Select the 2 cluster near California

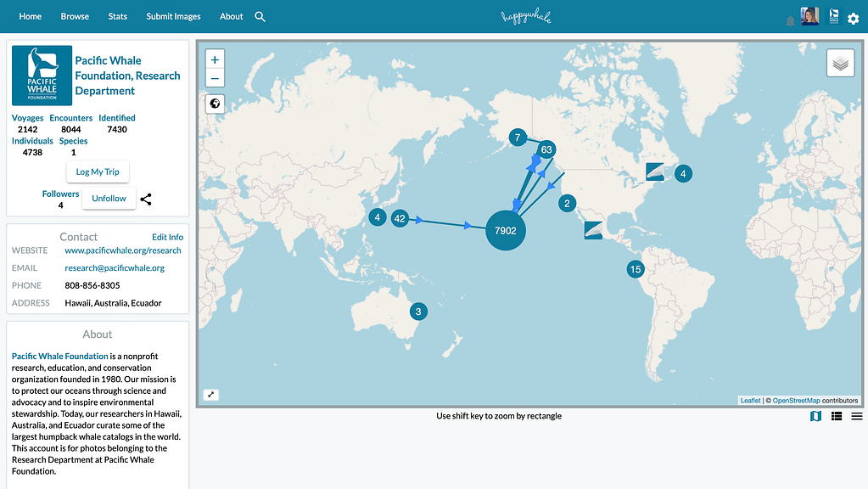(x=567, y=203)
